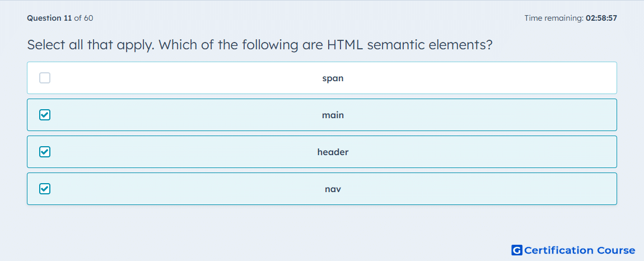The height and width of the screenshot is (261, 644).
Task: Click the main answer label text
Action: [x=333, y=115]
